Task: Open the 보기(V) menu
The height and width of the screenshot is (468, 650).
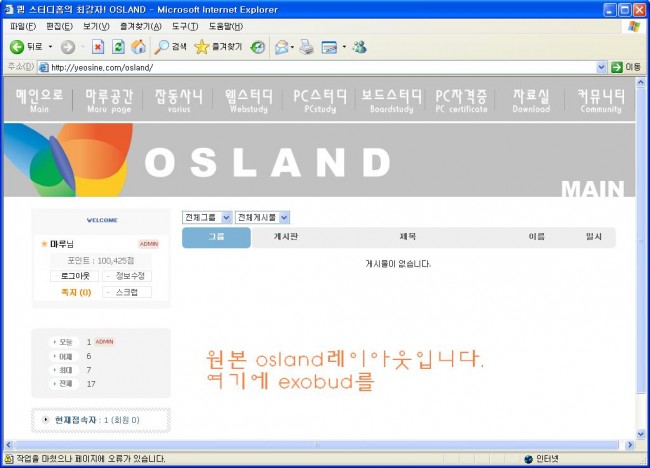Action: (x=96, y=27)
